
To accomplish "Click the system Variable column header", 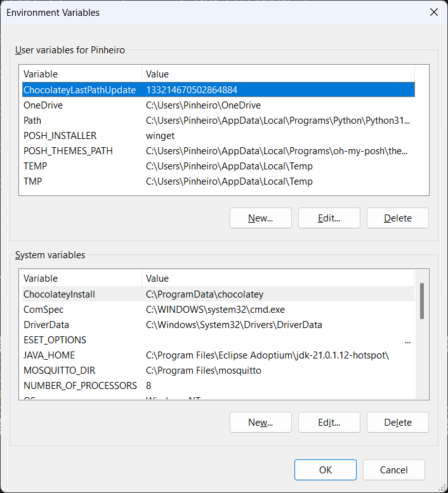I will (82, 279).
